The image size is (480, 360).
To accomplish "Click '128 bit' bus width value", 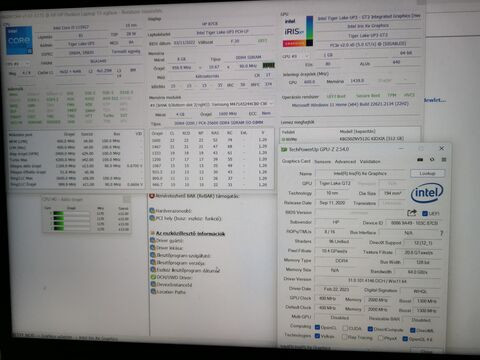I will pos(422,262).
